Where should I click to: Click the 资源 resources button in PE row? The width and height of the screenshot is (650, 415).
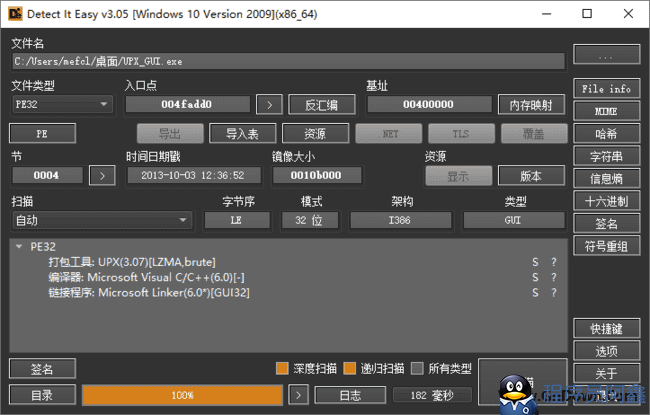click(x=315, y=133)
